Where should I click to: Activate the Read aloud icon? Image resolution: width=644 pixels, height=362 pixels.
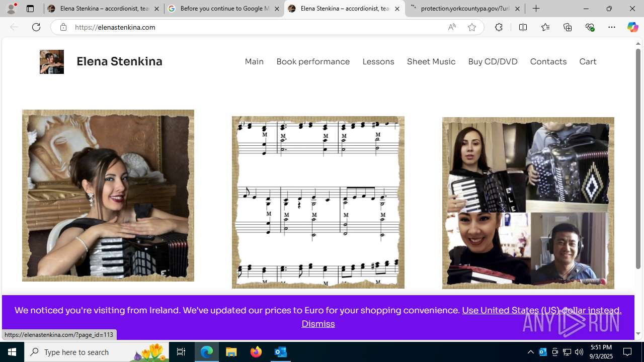452,27
